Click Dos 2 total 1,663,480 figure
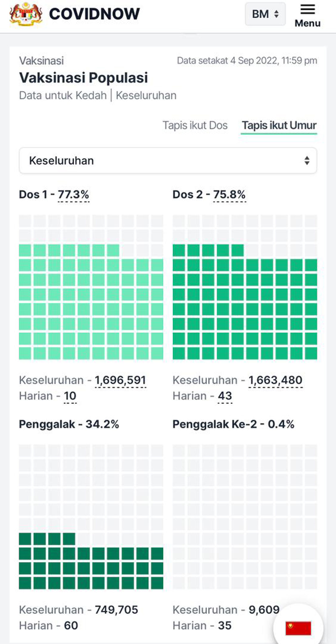 pos(275,380)
